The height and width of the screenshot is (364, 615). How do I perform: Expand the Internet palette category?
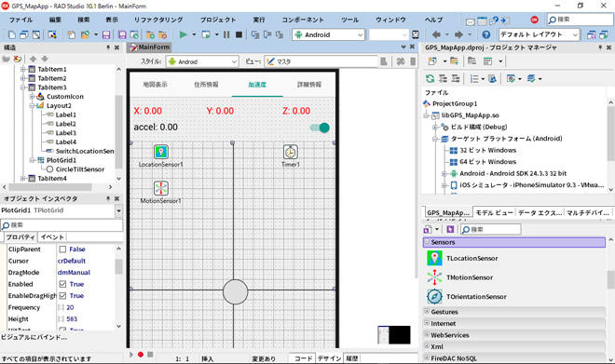[427, 323]
